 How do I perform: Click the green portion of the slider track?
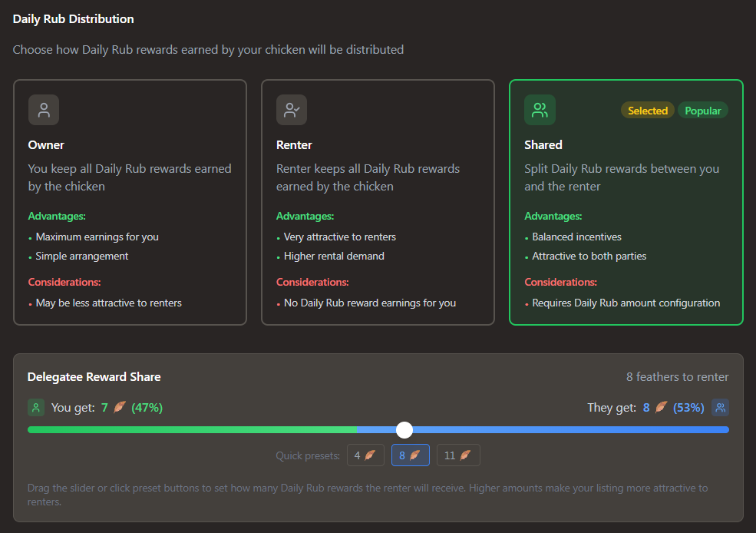coord(192,429)
